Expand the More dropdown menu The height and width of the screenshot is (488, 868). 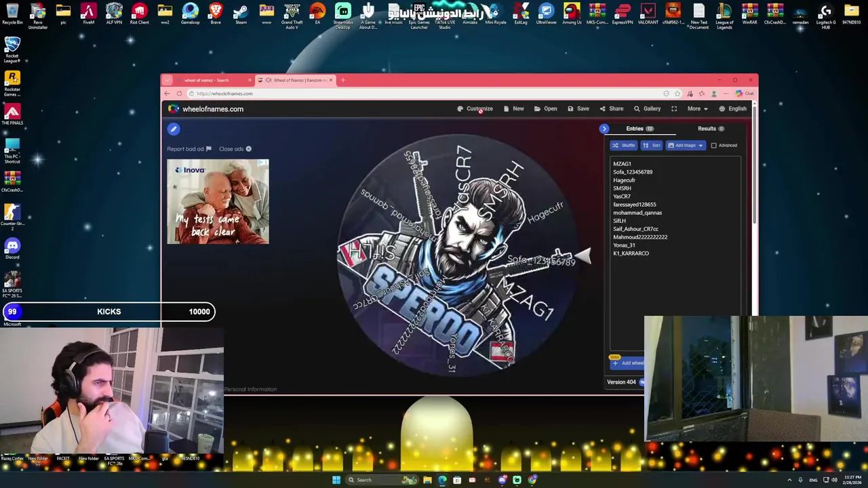pos(697,108)
